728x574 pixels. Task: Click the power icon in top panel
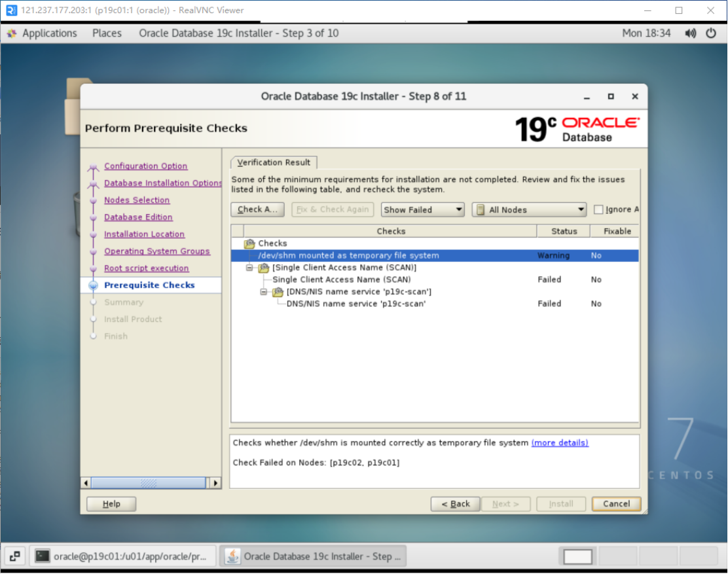coord(711,33)
